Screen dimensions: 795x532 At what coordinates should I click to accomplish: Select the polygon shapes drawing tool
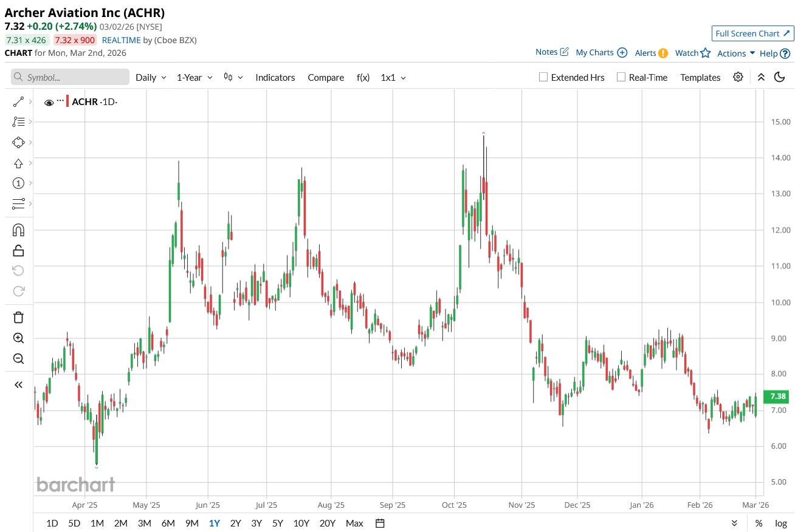click(18, 142)
